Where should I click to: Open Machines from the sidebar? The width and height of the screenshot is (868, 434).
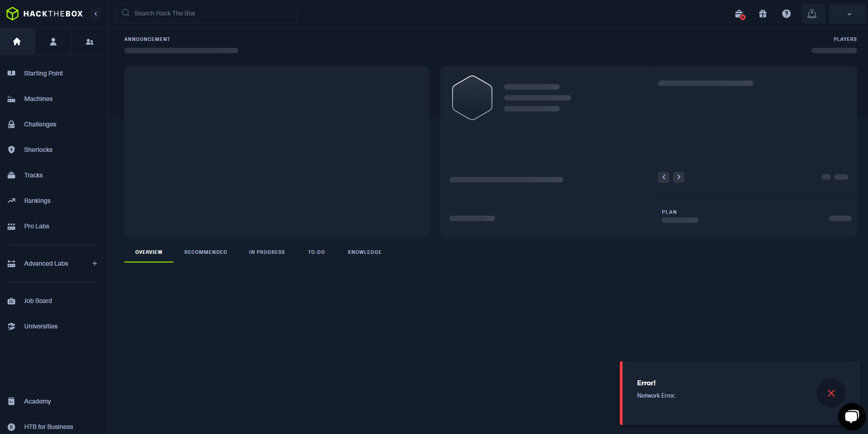38,99
